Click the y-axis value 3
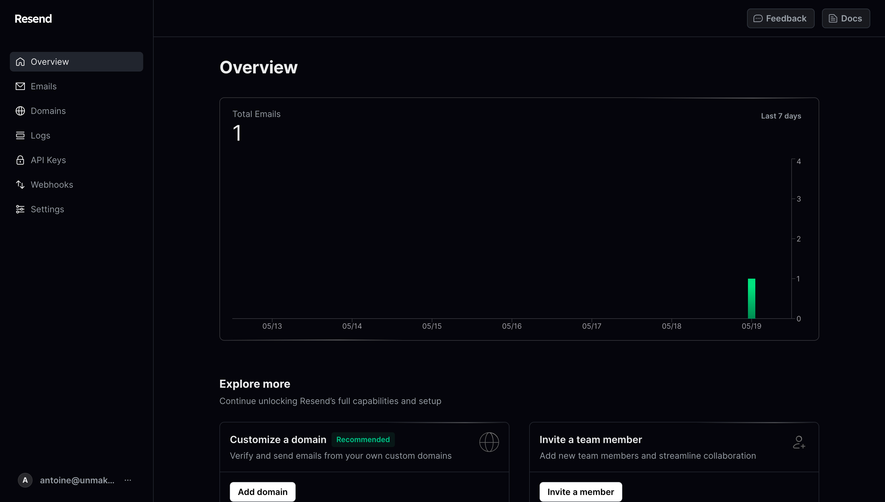This screenshot has width=885, height=502. 799,199
